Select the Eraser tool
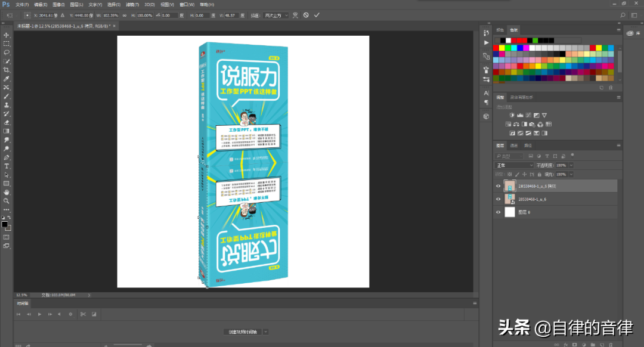 [x=6, y=122]
